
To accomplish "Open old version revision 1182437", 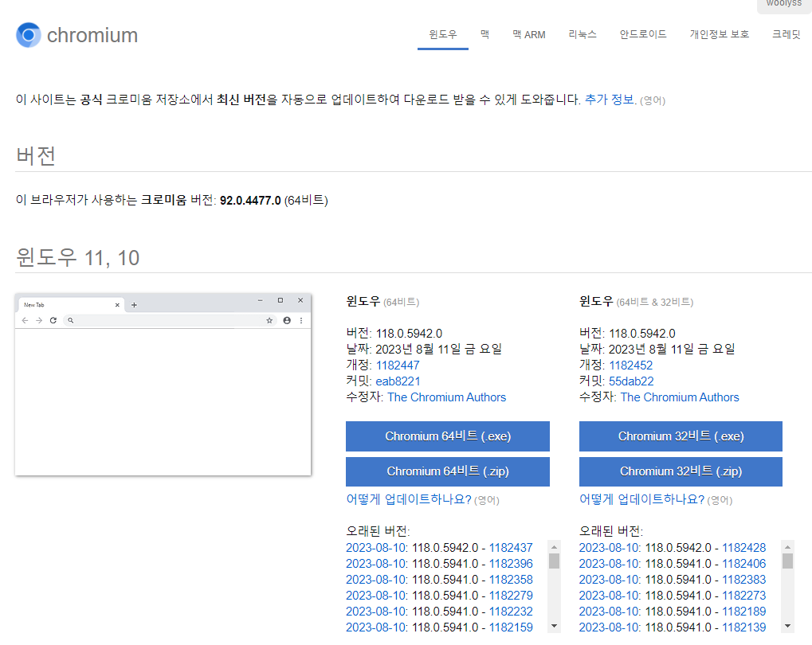I will (511, 548).
